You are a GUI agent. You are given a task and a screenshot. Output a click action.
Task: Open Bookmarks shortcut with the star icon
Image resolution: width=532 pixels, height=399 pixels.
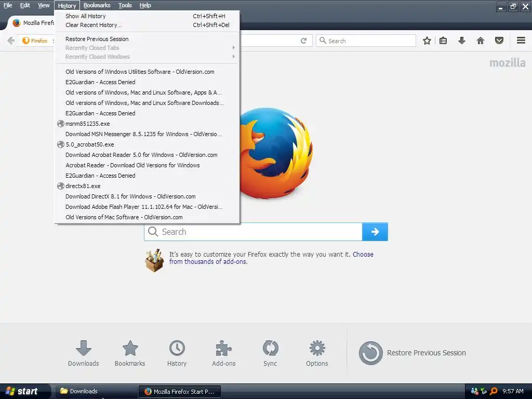pyautogui.click(x=130, y=353)
